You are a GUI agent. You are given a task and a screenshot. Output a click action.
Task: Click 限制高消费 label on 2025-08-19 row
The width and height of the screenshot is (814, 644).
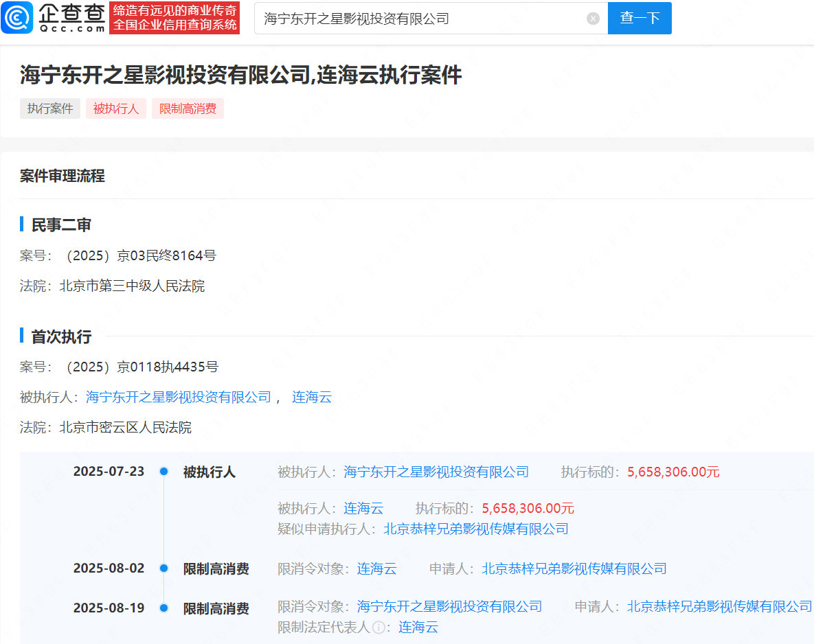(216, 608)
